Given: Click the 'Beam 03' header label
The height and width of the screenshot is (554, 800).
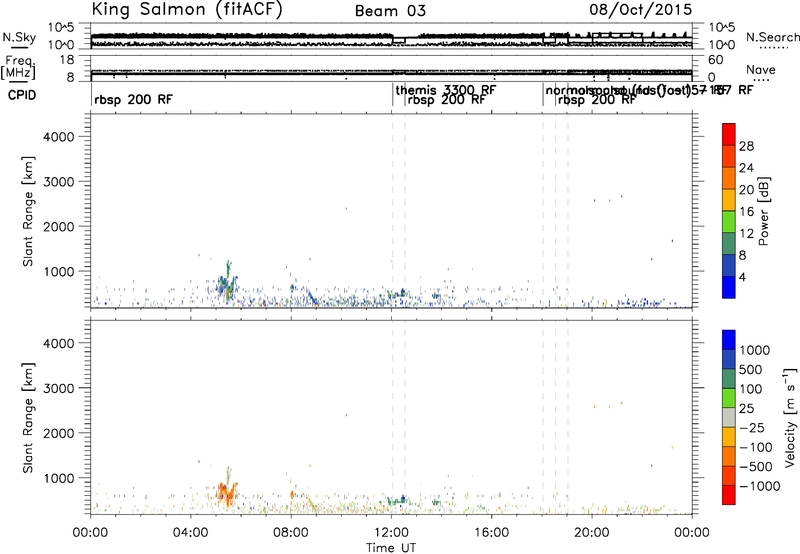Looking at the screenshot, I should (x=390, y=11).
